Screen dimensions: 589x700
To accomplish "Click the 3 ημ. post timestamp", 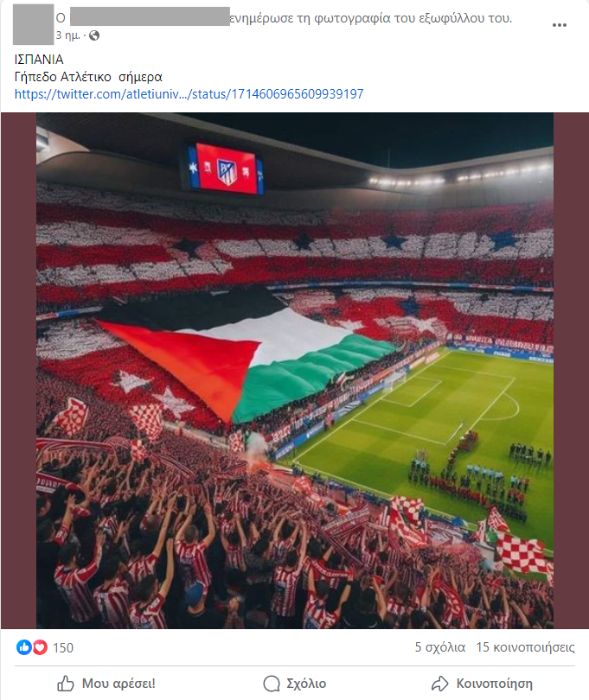I will coord(68,35).
